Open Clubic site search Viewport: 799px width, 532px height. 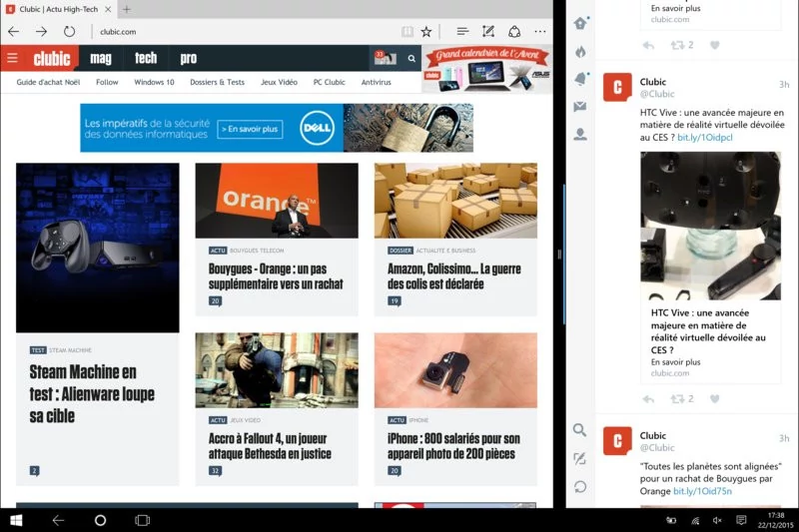click(411, 59)
